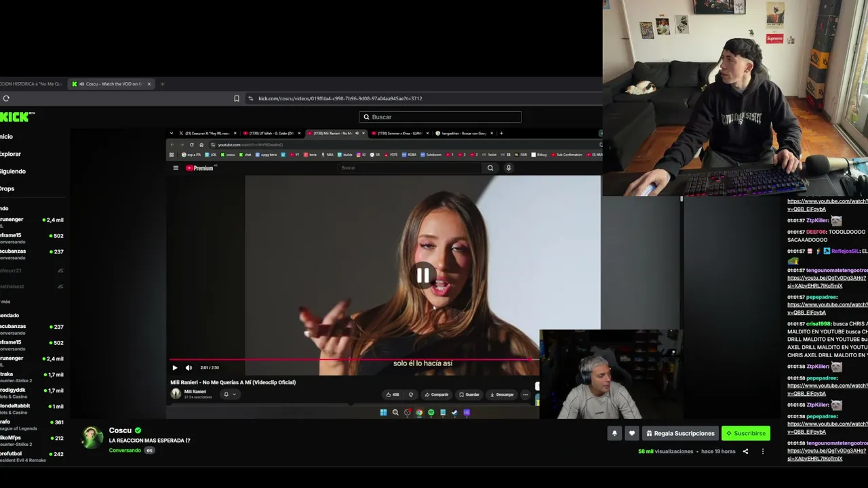Open the League of Legends channel with 361 viewers
Viewport: 868px width, 488px height.
click(32, 424)
